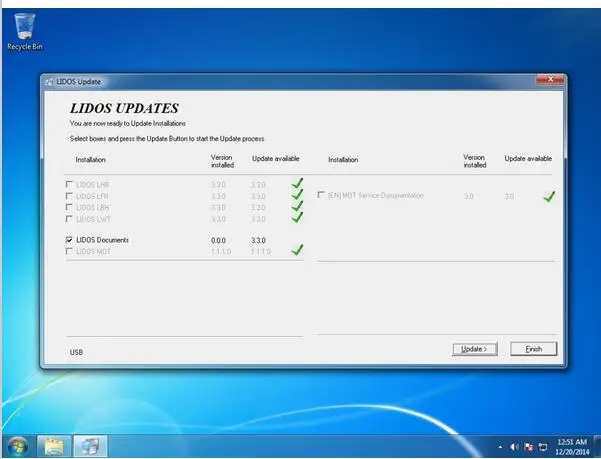Click green checkmark in LIDOS LHB row
Image resolution: width=601 pixels, height=459 pixels.
pos(297,183)
